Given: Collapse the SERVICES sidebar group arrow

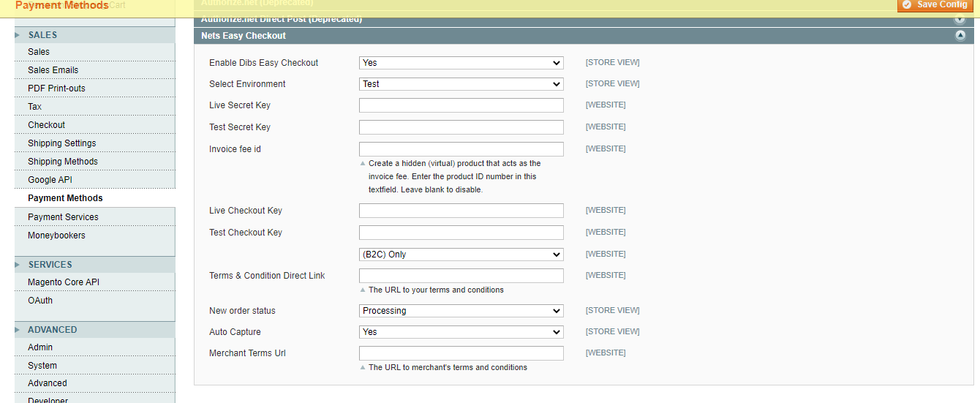Looking at the screenshot, I should coord(18,264).
